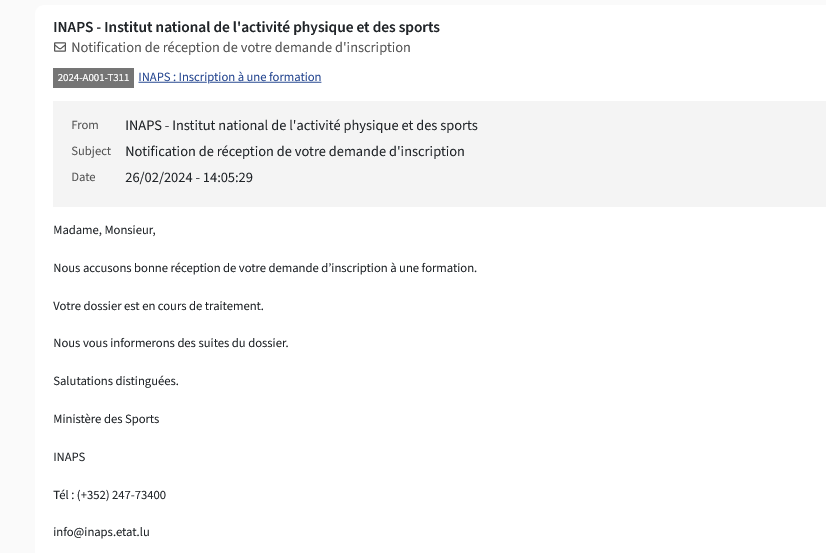826x553 pixels.
Task: Click the bold INAPS institute title heading
Action: tap(247, 27)
